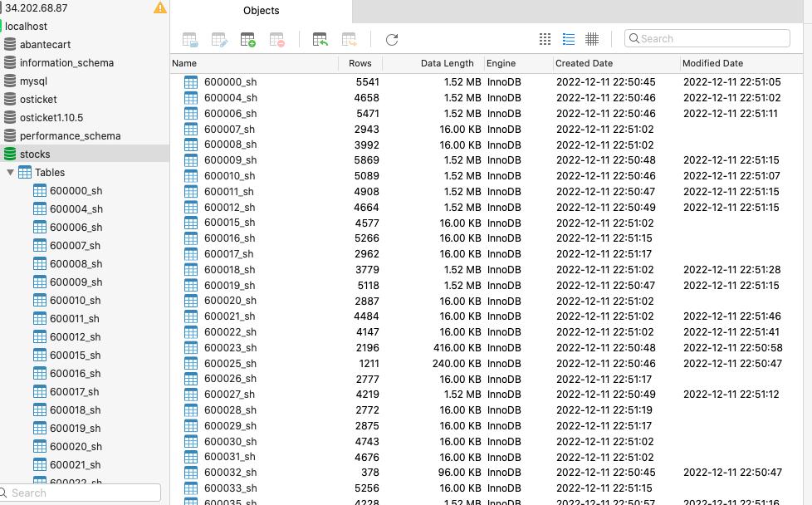Open the Objects tab
Screen dimensions: 812x505
[261, 11]
